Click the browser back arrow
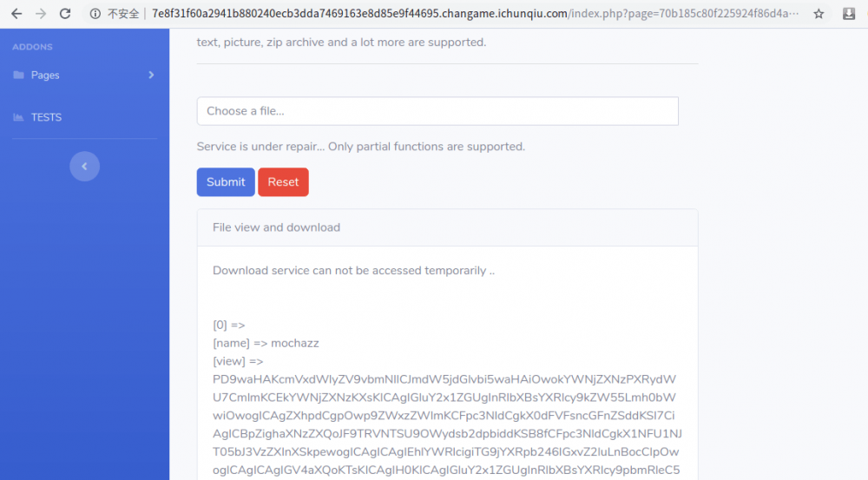 point(16,14)
